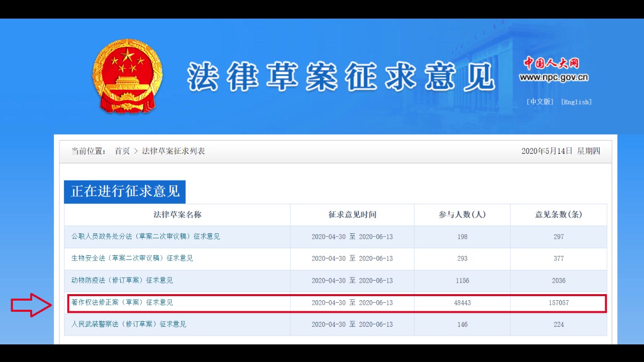
Task: Select opinion count 224
Action: click(x=558, y=324)
